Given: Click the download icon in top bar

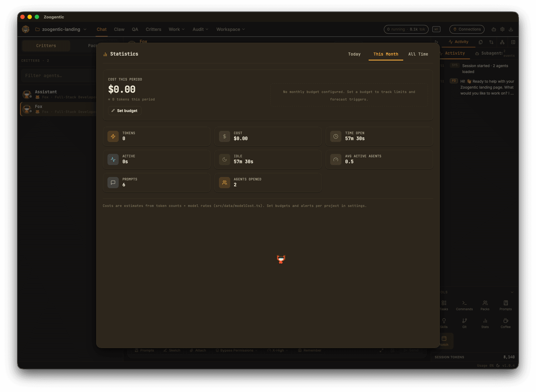Looking at the screenshot, I should click(x=511, y=29).
